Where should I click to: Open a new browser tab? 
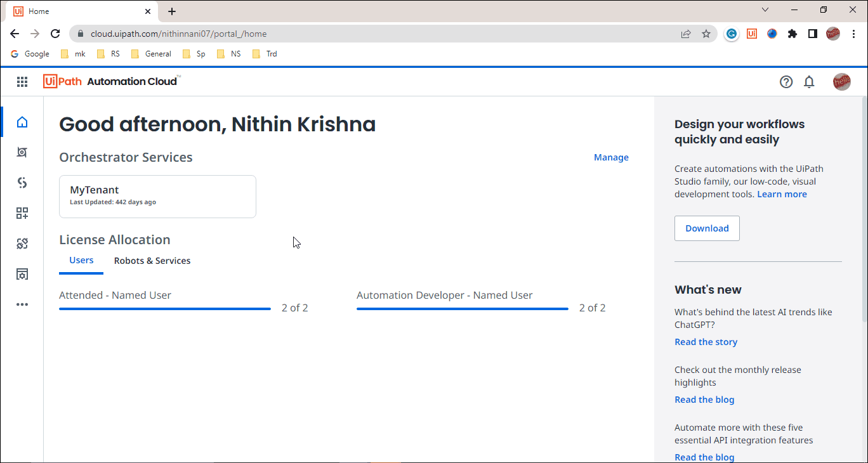coord(172,11)
